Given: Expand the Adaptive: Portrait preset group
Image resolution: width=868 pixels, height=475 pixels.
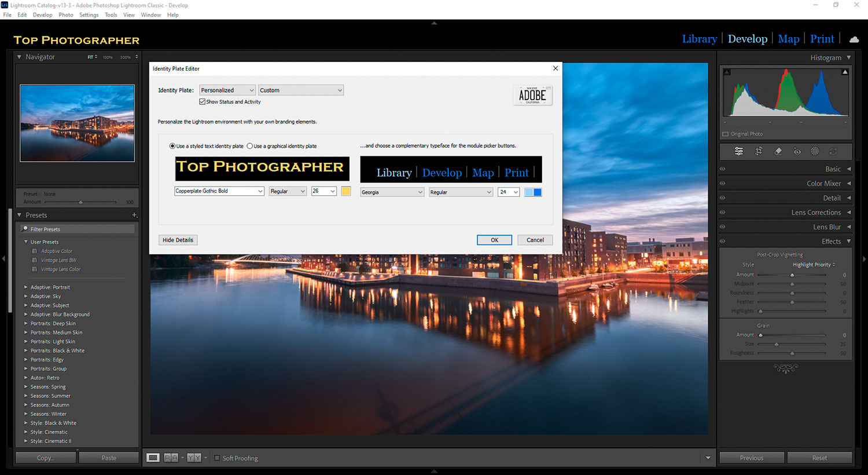Looking at the screenshot, I should [x=26, y=287].
